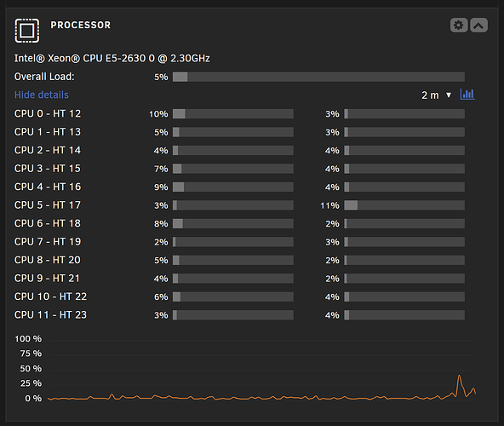Click CPU 0 load bar showing 10%
This screenshot has height=426, width=504.
point(233,113)
